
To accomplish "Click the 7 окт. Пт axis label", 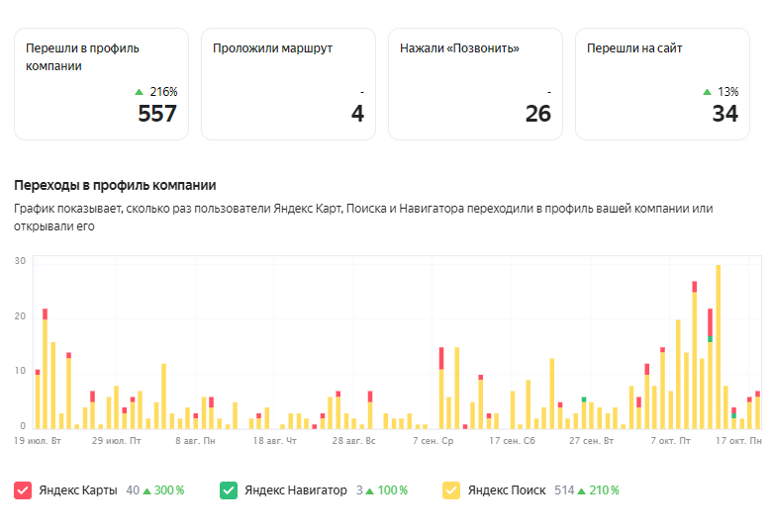I will (x=671, y=441).
